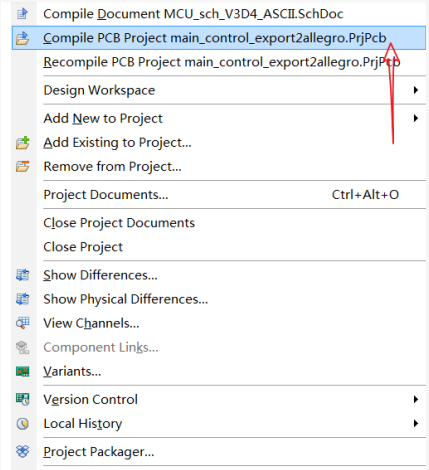Screen dimensions: 429x470
Task: Click the View Channels icon
Action: (x=22, y=323)
